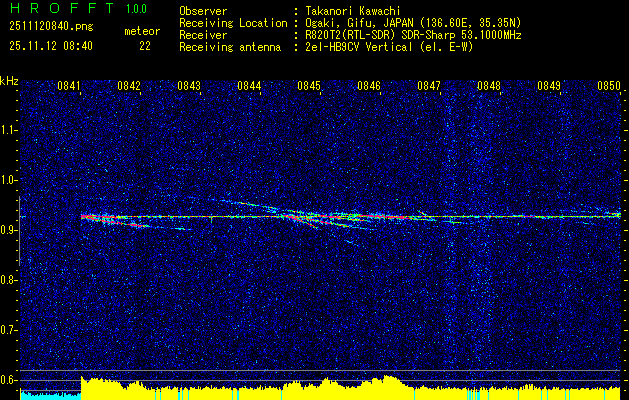629x400 pixels.
Task: Click location text Ogaki, Gifu, JAPAN
Action: (x=359, y=23)
